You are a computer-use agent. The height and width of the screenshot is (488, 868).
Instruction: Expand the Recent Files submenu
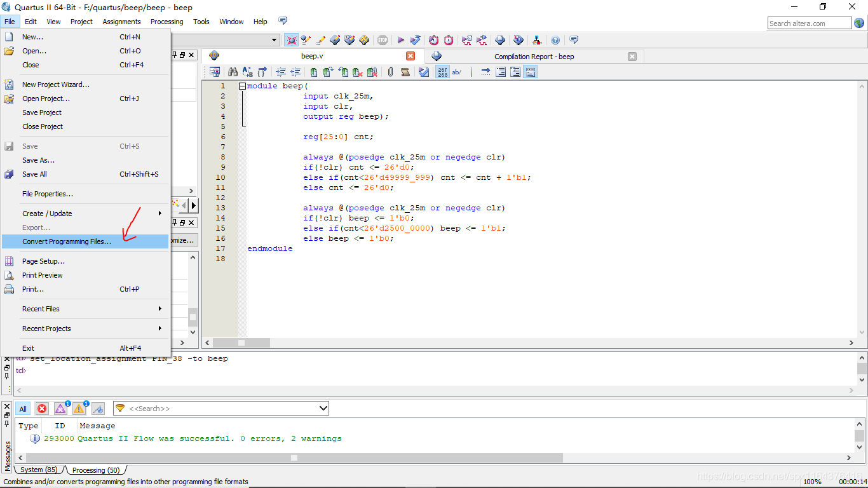[x=160, y=309]
